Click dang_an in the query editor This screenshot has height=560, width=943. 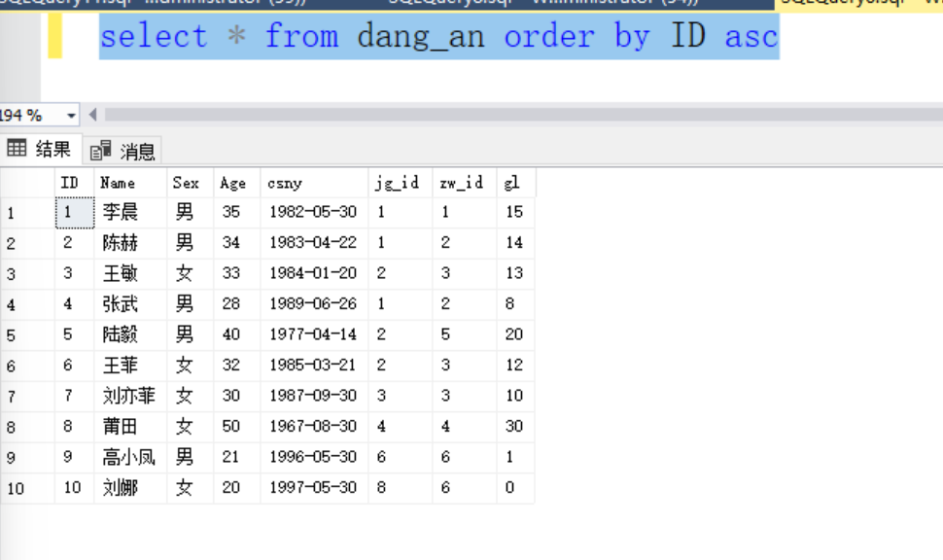tap(421, 37)
